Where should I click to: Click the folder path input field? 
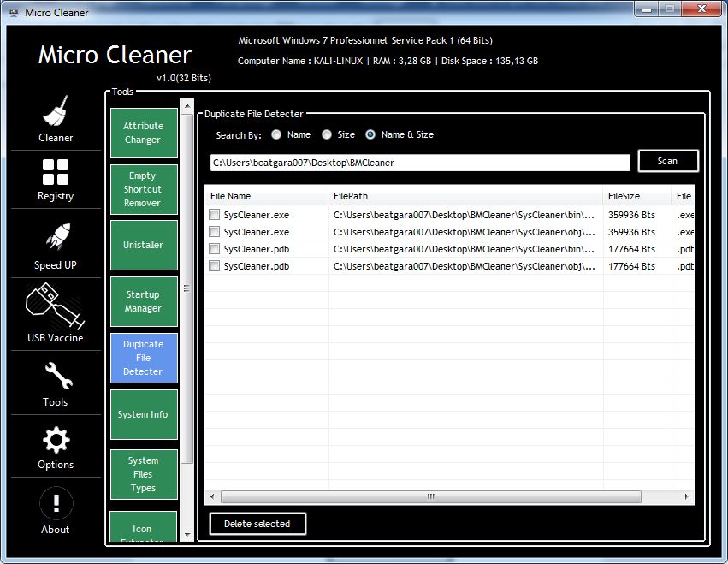pos(420,162)
